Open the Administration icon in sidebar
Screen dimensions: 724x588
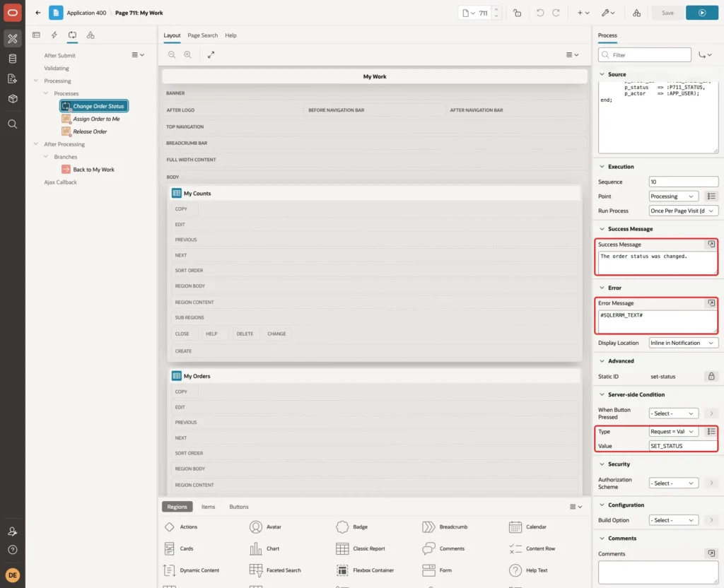coord(13,531)
